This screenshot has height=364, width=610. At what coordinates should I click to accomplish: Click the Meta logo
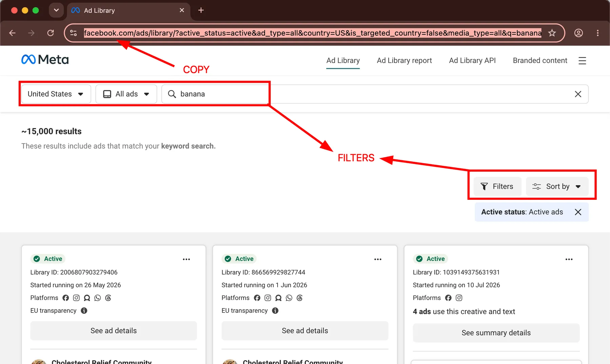(45, 60)
